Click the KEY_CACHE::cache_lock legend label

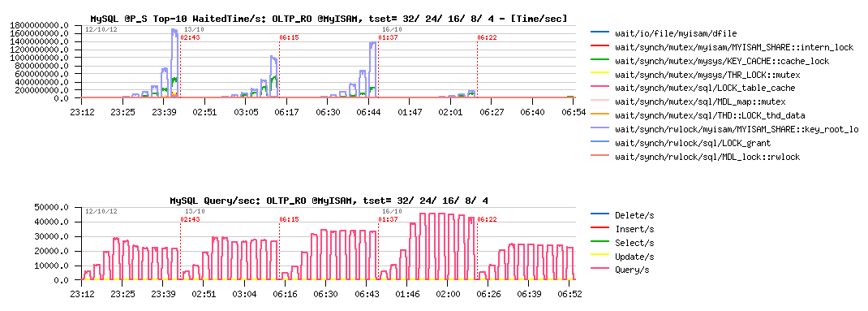coord(723,61)
